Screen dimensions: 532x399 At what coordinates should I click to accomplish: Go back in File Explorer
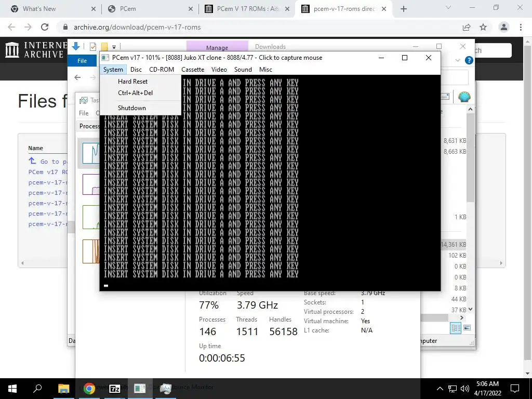pyautogui.click(x=77, y=77)
